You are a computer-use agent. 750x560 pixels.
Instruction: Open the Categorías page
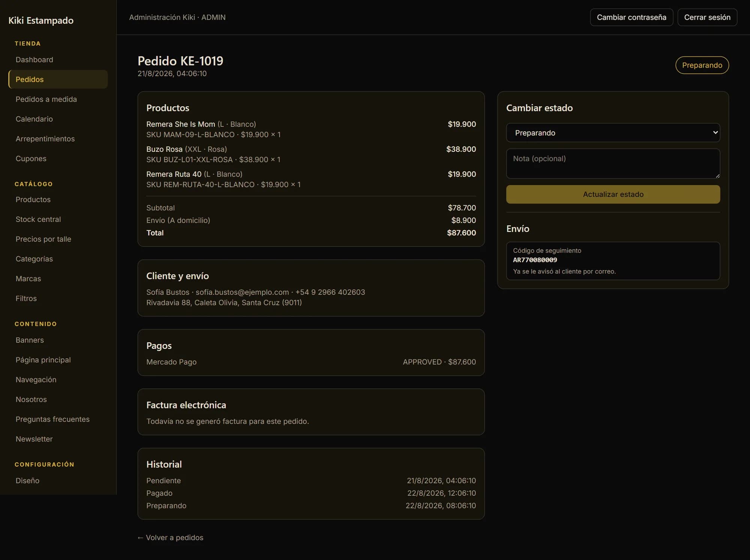58,259
